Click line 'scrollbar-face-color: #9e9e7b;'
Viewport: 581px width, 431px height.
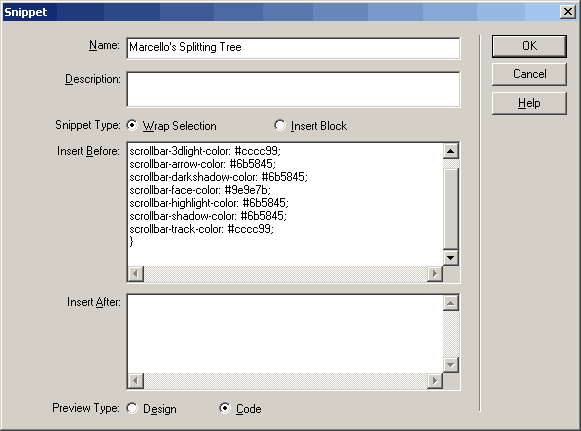pyautogui.click(x=200, y=190)
